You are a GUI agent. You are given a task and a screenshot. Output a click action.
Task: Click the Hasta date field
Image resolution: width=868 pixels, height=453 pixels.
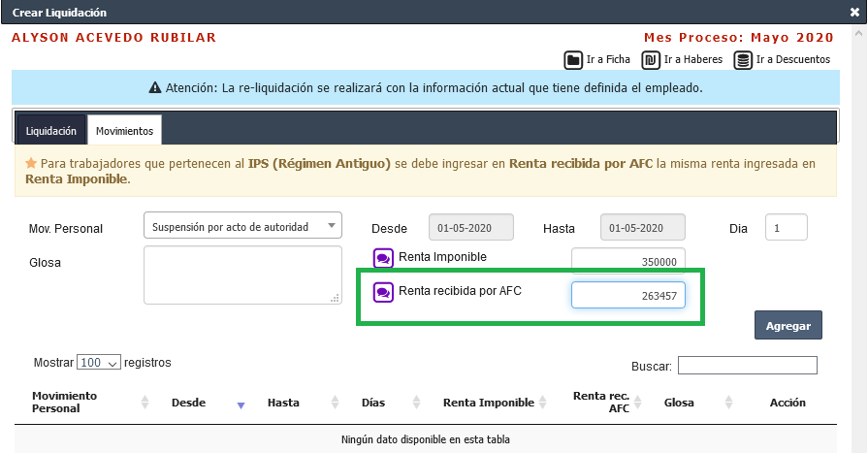pos(643,228)
